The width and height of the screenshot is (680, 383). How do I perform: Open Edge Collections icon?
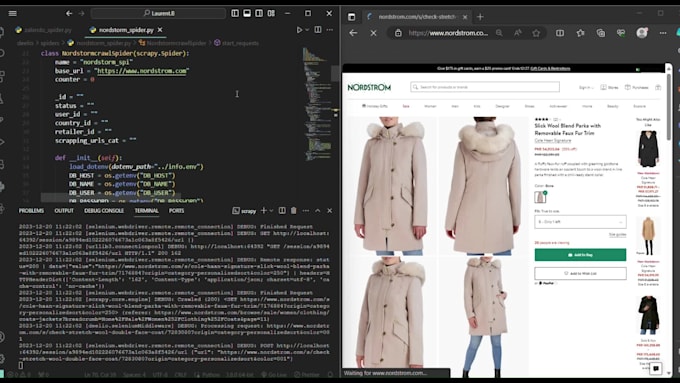tap(601, 33)
